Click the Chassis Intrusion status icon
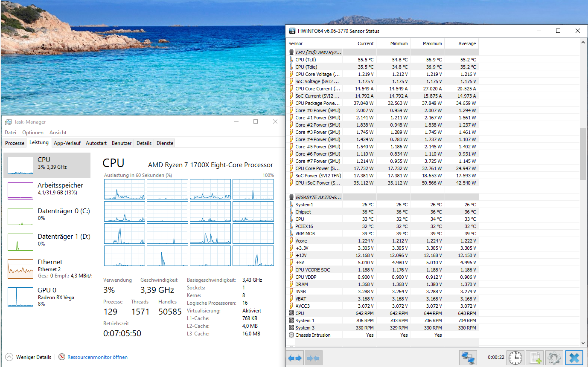Image resolution: width=588 pixels, height=367 pixels. (291, 335)
